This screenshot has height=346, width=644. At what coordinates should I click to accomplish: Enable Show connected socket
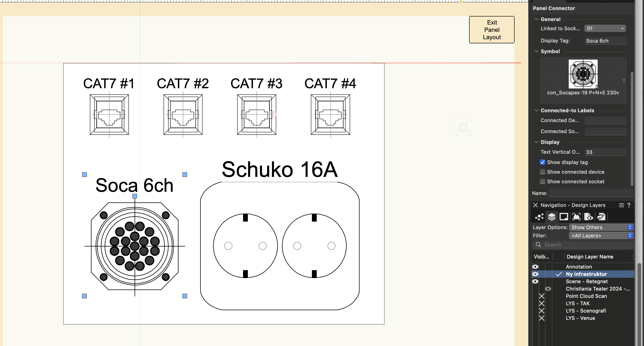click(543, 181)
